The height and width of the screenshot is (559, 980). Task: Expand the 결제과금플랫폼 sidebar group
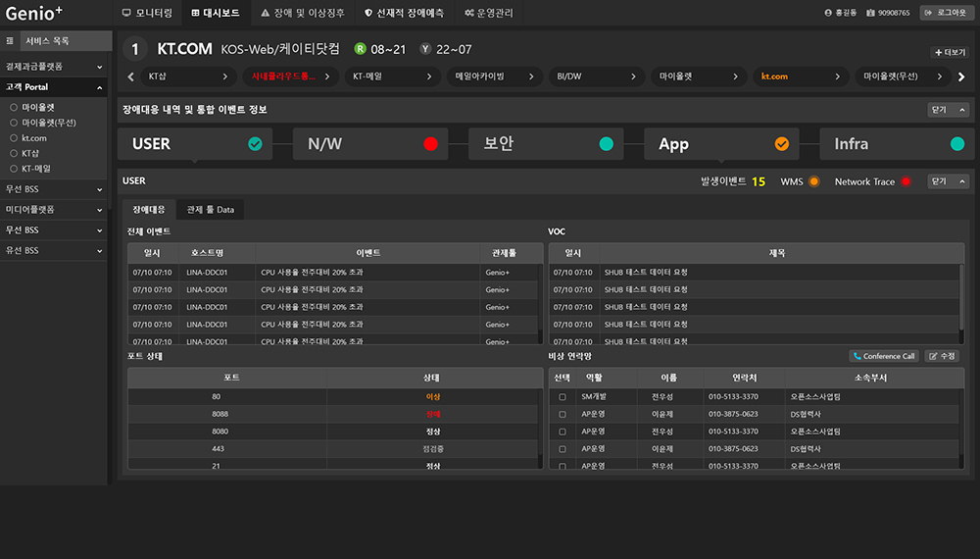pyautogui.click(x=54, y=67)
